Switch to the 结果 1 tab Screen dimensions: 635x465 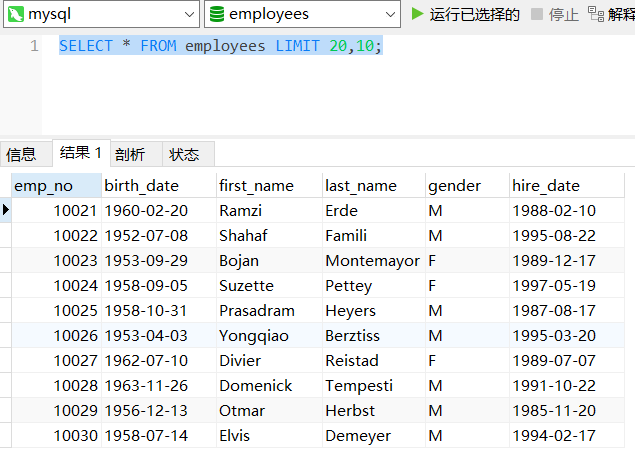point(81,153)
